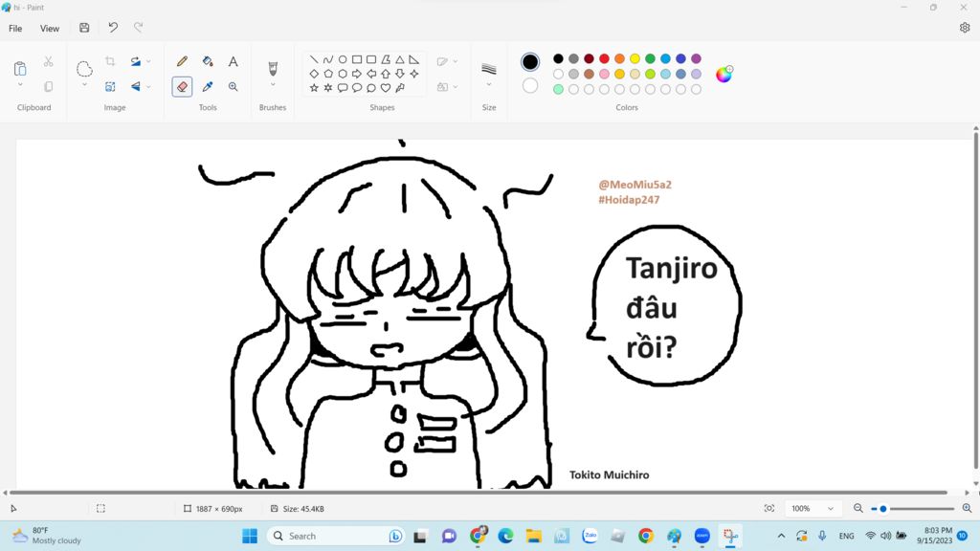Image resolution: width=980 pixels, height=551 pixels.
Task: Open File Explorer from taskbar
Action: point(533,536)
